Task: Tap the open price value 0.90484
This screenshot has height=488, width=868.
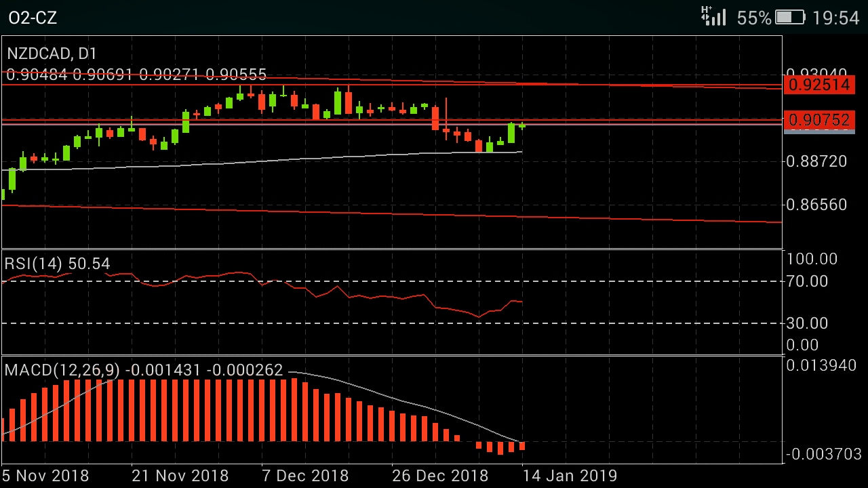Action: coord(37,75)
